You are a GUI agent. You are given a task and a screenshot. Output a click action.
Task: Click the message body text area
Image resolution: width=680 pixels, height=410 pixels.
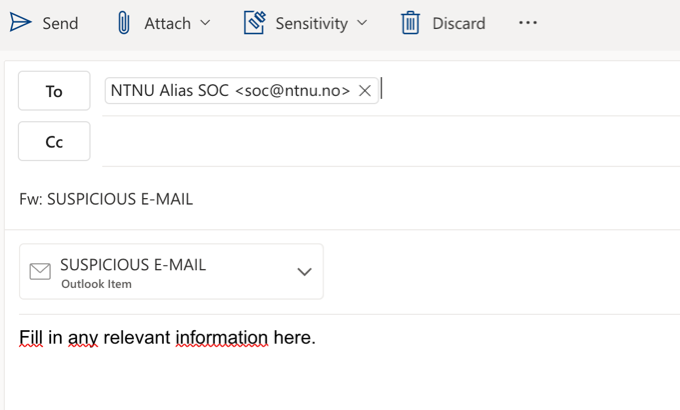coord(343,364)
